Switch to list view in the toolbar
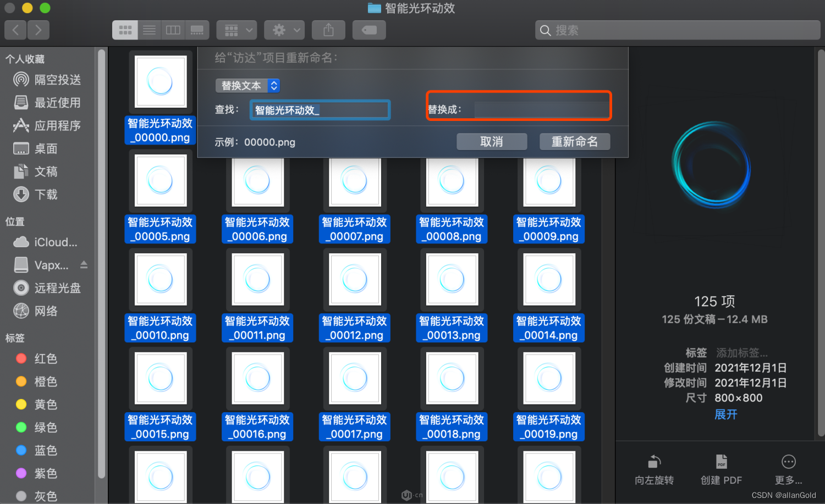The image size is (825, 504). click(148, 30)
